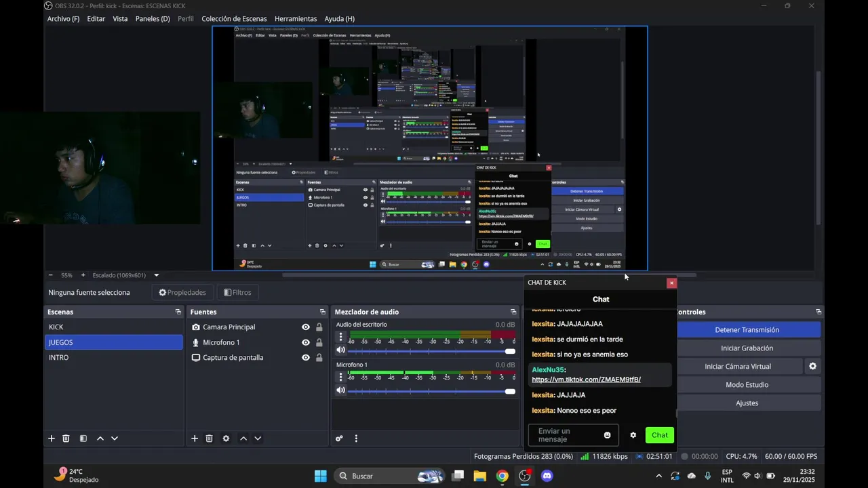Open Chrome from the taskbar
This screenshot has height=488, width=868.
coord(502,476)
